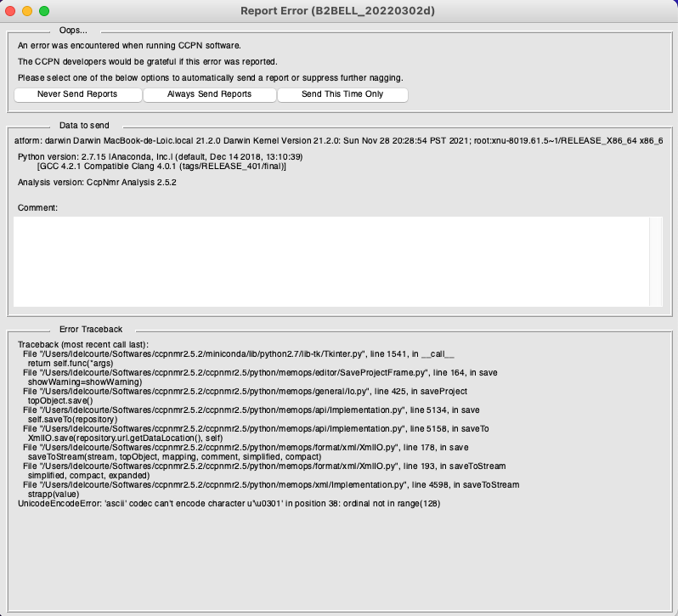
Task: Click the Data to send section label
Action: [84, 126]
